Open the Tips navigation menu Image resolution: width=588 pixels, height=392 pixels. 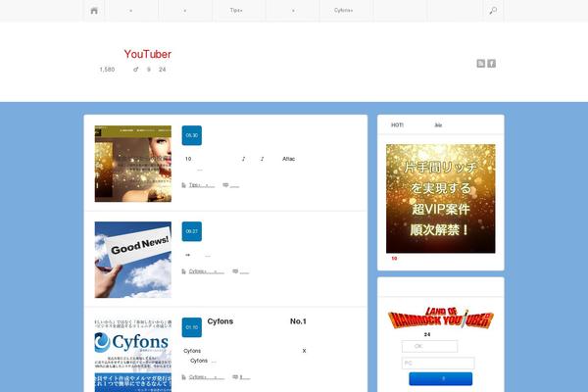(x=236, y=11)
